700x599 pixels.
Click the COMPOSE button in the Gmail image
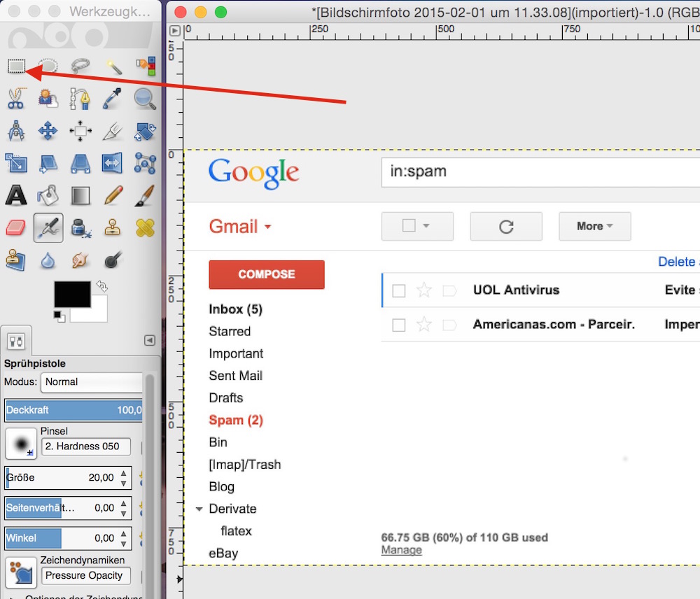(x=267, y=274)
